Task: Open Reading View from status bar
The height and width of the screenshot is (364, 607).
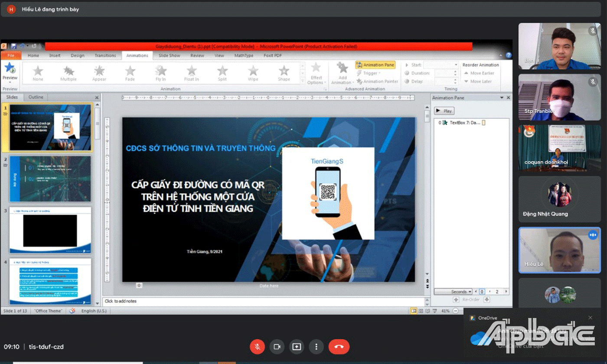Action: click(428, 311)
